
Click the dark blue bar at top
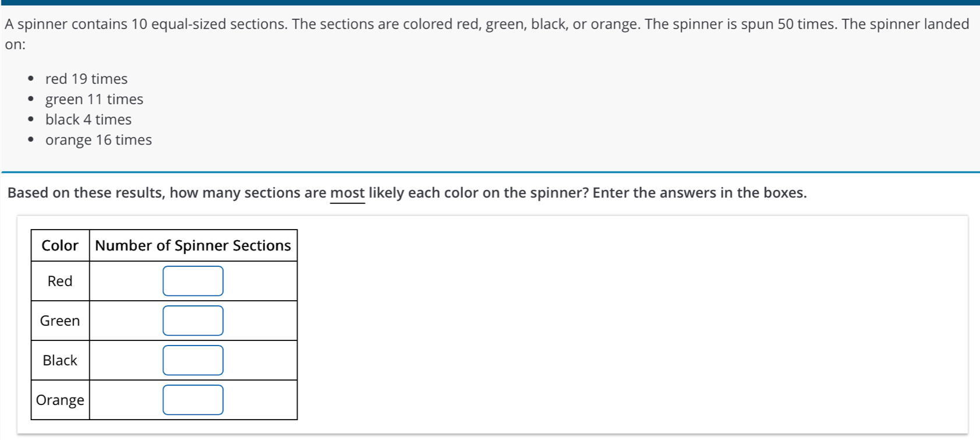tap(490, 2)
